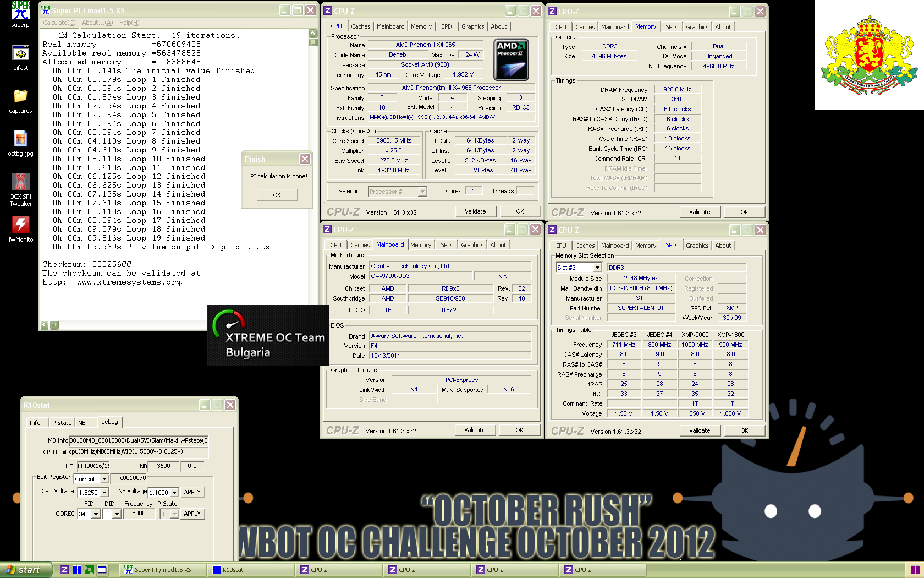Click APPLY next to NB Voltage
The image size is (924, 578).
coord(192,493)
